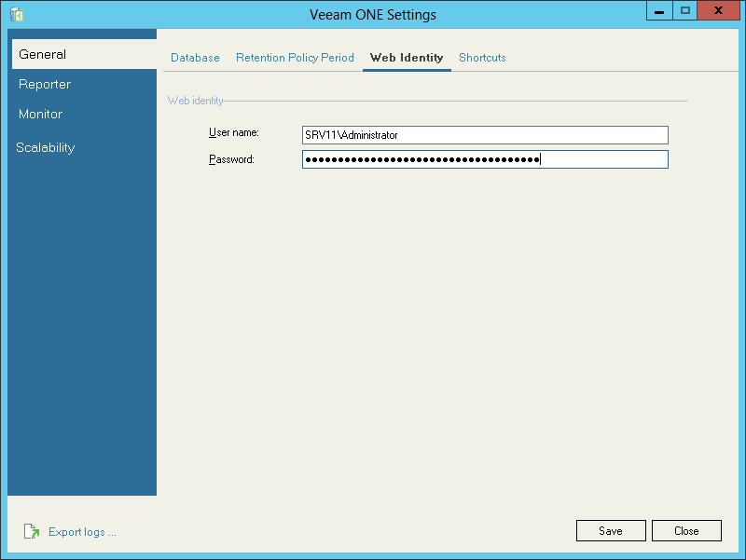Click the Save button
This screenshot has width=746, height=560.
(x=611, y=530)
